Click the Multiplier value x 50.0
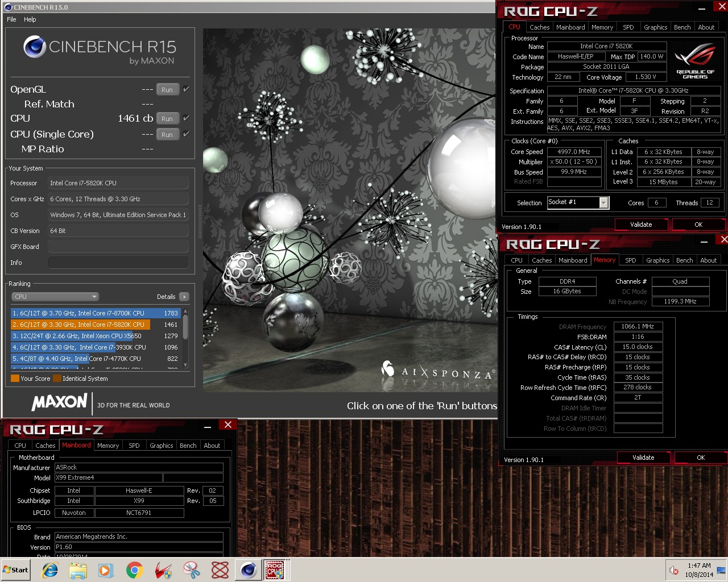The width and height of the screenshot is (728, 582). [x=574, y=161]
